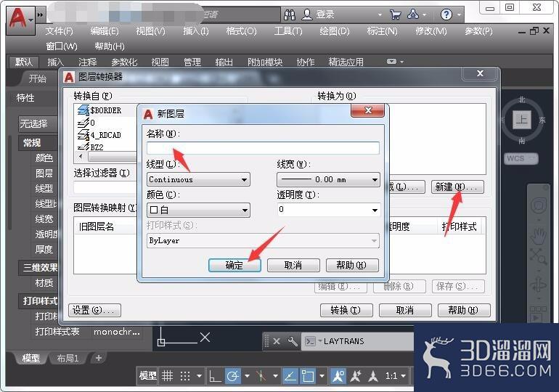Open the AutoCAD application menu logo
Screen dimensions: 559x392
click(x=20, y=20)
